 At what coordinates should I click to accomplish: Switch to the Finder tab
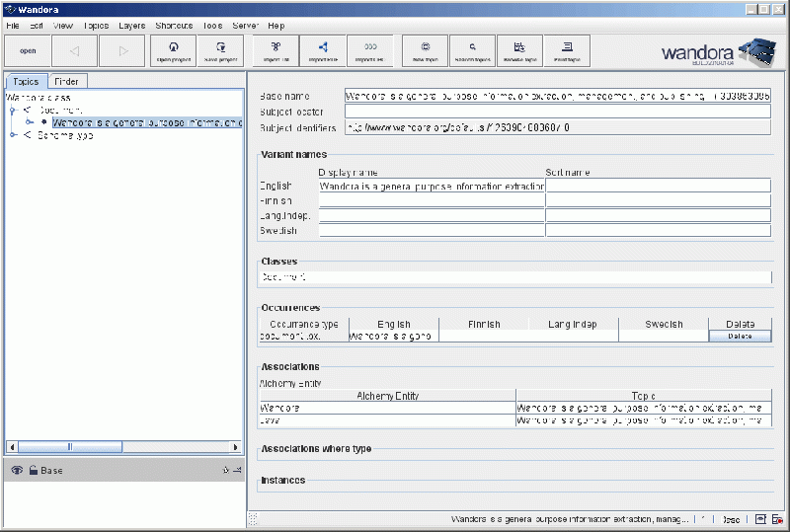[66, 81]
